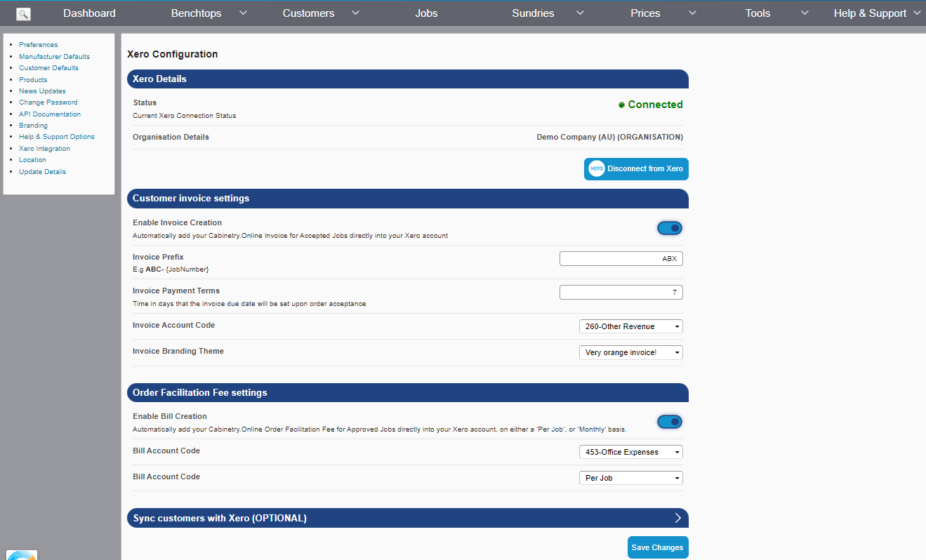Click the green Connected status dot
This screenshot has width=926, height=560.
[621, 105]
